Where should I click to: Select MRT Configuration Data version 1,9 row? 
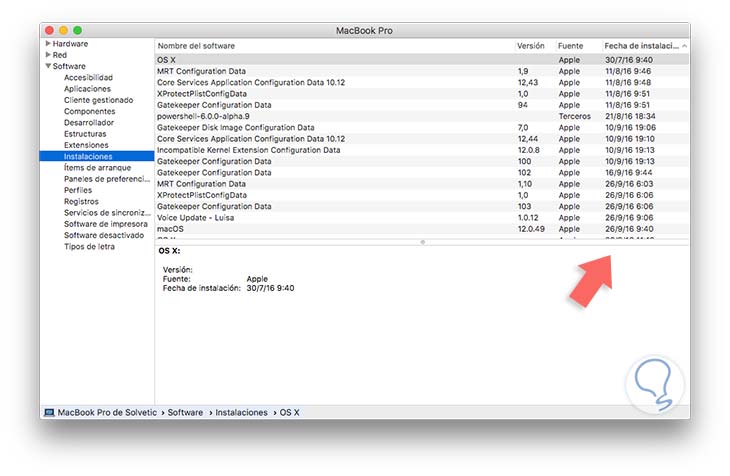(422, 71)
